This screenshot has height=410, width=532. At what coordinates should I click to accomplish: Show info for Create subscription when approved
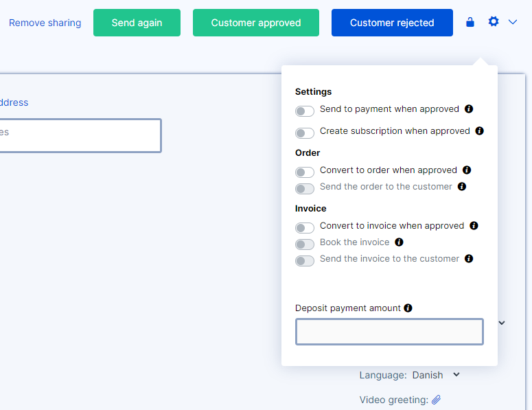[x=479, y=131]
